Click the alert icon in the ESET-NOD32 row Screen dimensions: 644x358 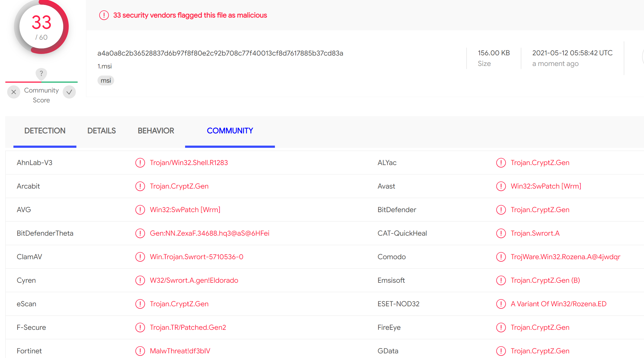coord(501,304)
